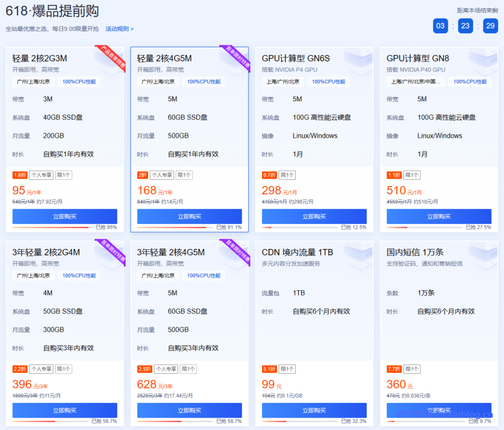Click the 1.8折 discount badge on 轻量 2核2G3M
This screenshot has height=430, width=504.
[19, 175]
